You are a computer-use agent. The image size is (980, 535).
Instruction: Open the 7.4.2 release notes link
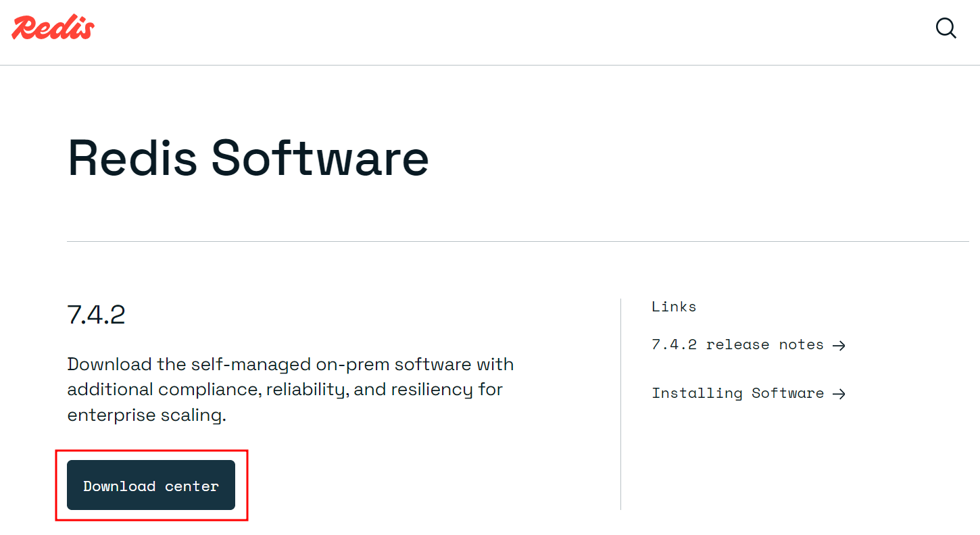point(748,345)
